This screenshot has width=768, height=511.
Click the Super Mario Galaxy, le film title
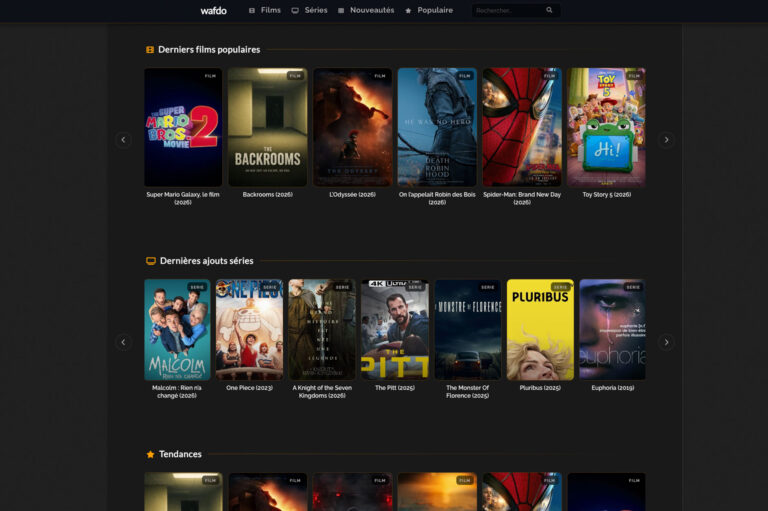(x=183, y=198)
